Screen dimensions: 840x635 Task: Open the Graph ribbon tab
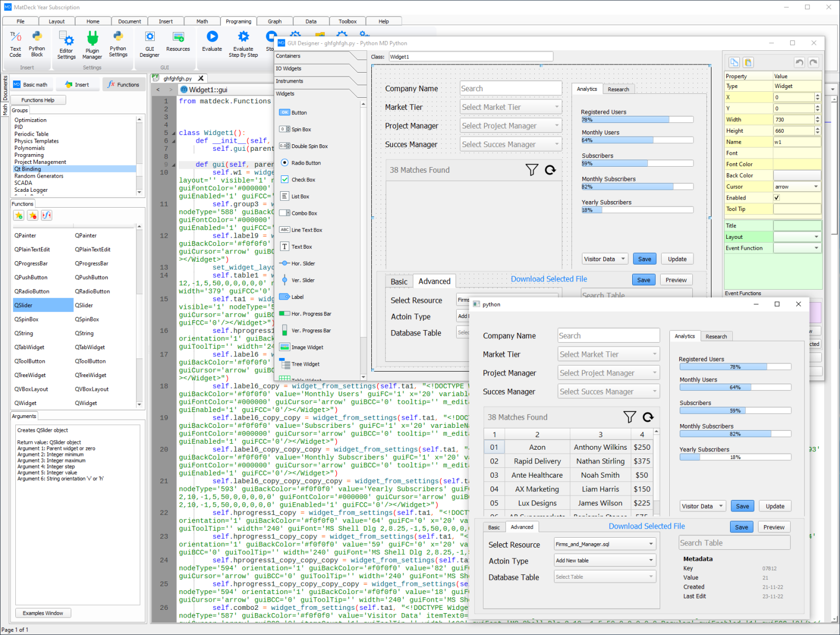[274, 21]
